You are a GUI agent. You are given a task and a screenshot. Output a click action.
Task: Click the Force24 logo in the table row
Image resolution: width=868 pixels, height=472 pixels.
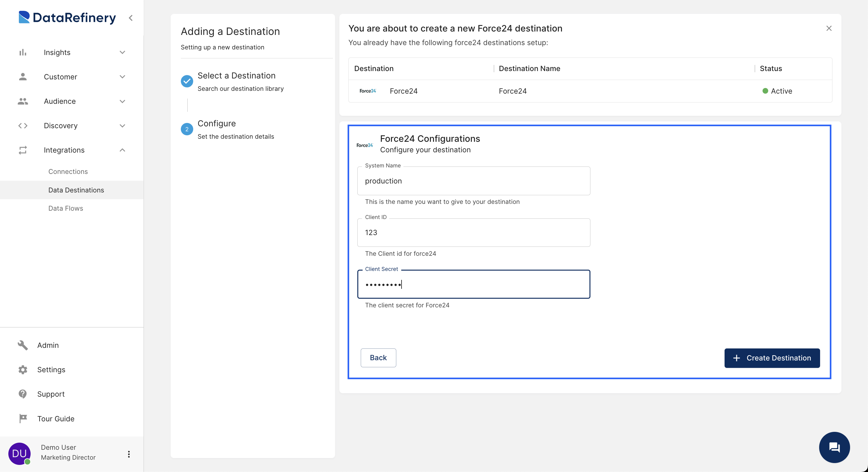click(368, 91)
